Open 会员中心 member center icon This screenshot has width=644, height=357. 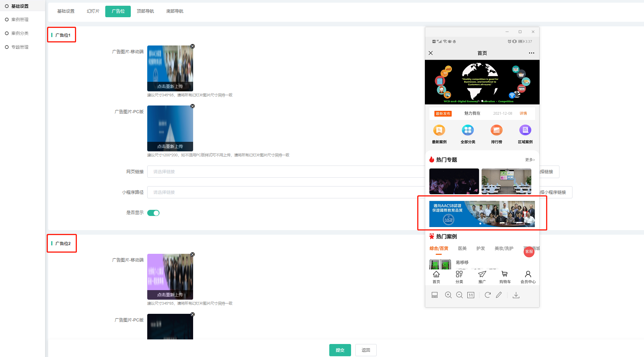(528, 277)
